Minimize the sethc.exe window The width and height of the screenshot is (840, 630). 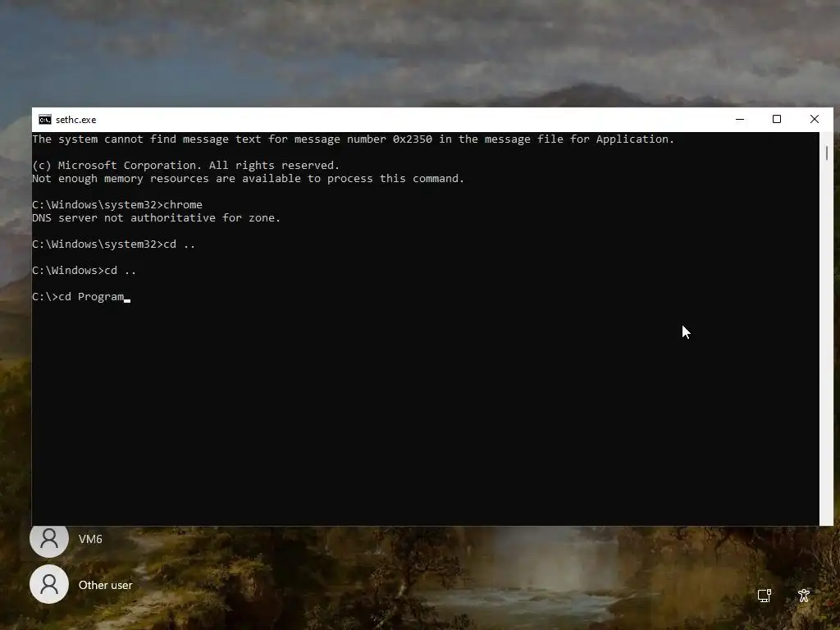(x=740, y=120)
